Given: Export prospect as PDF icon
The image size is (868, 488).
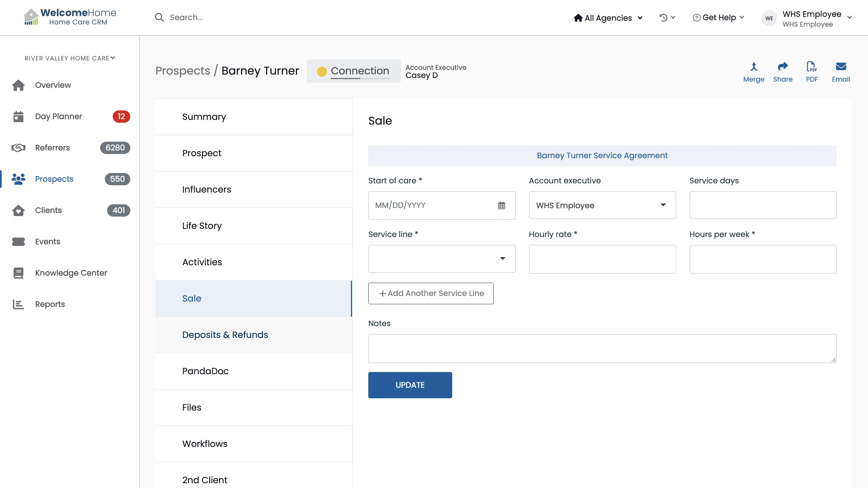Looking at the screenshot, I should pyautogui.click(x=812, y=67).
